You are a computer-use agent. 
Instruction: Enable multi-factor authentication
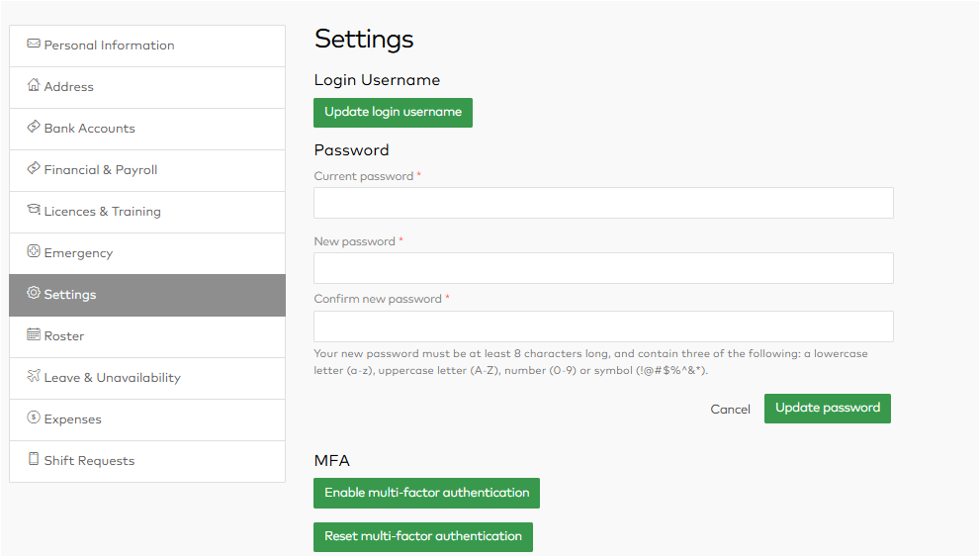(x=427, y=494)
